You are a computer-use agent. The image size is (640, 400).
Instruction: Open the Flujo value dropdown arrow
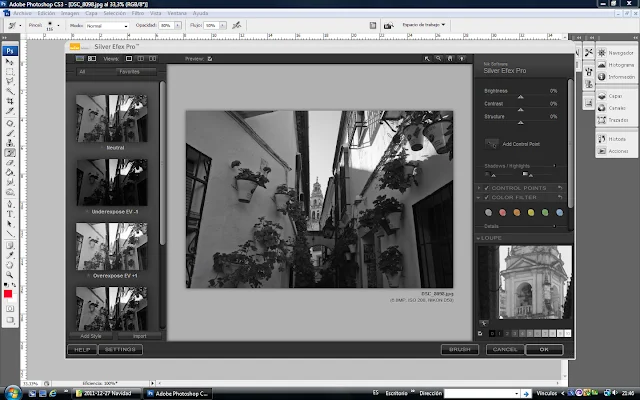click(223, 25)
